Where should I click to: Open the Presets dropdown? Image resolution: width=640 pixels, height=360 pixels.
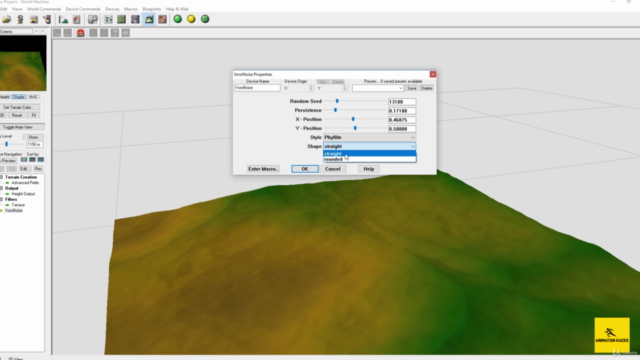coord(378,88)
